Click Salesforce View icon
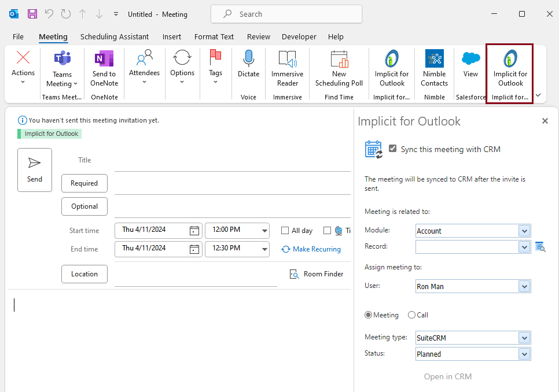 [470, 64]
